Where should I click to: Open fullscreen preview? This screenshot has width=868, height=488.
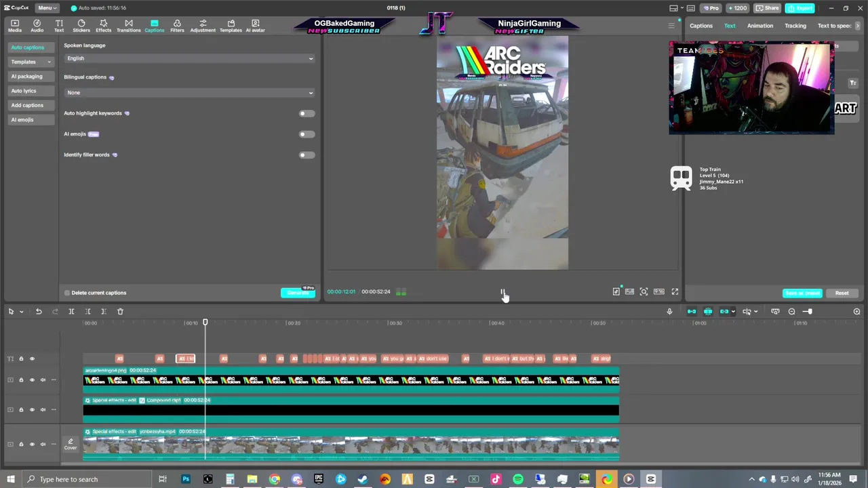point(675,291)
